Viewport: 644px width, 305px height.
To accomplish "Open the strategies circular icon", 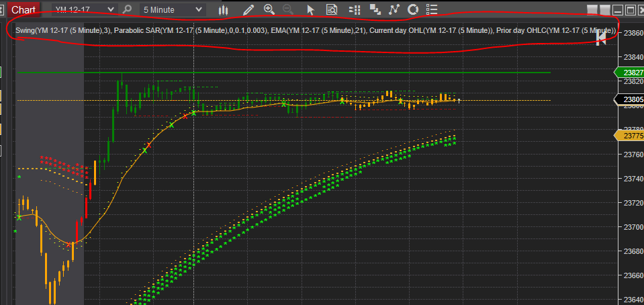I will [413, 9].
